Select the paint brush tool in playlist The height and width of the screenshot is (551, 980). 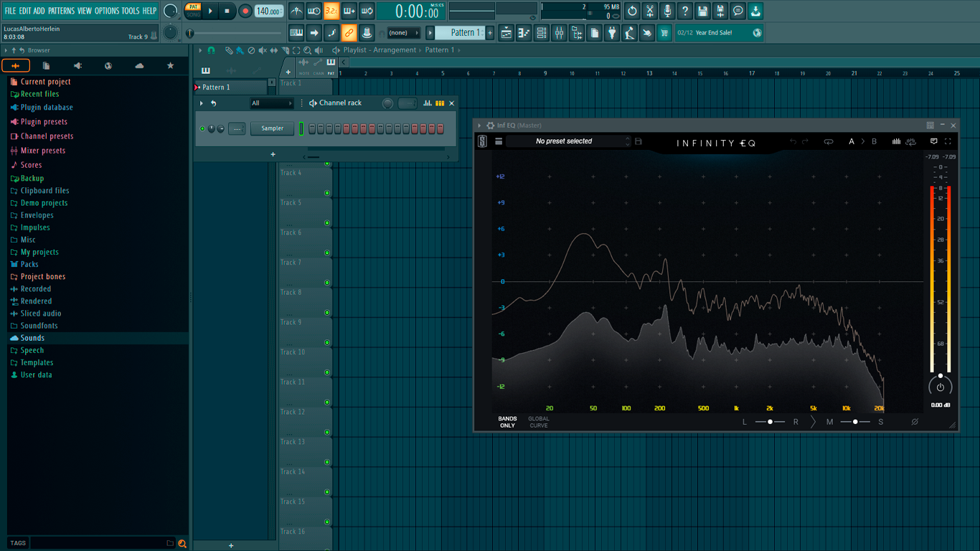click(x=240, y=50)
